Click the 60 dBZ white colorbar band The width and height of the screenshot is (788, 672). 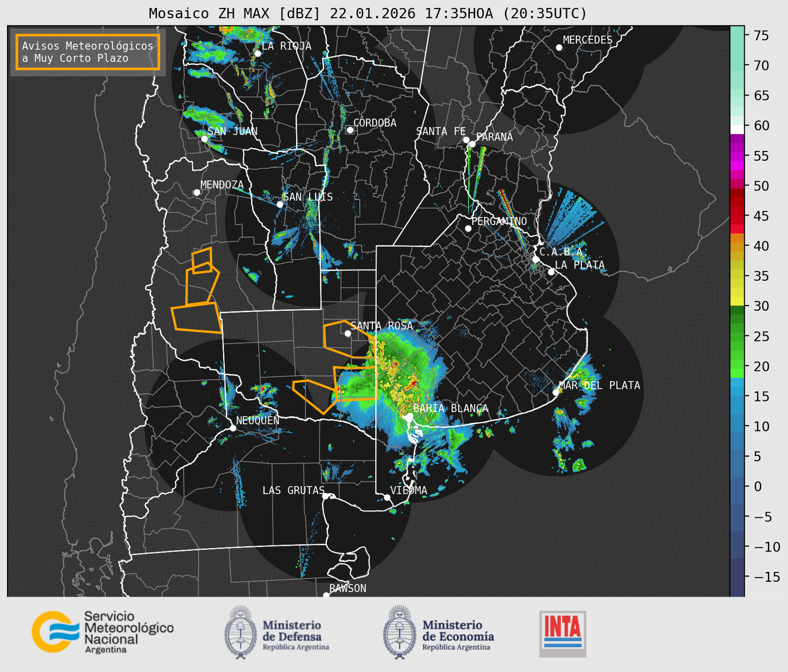tap(737, 129)
